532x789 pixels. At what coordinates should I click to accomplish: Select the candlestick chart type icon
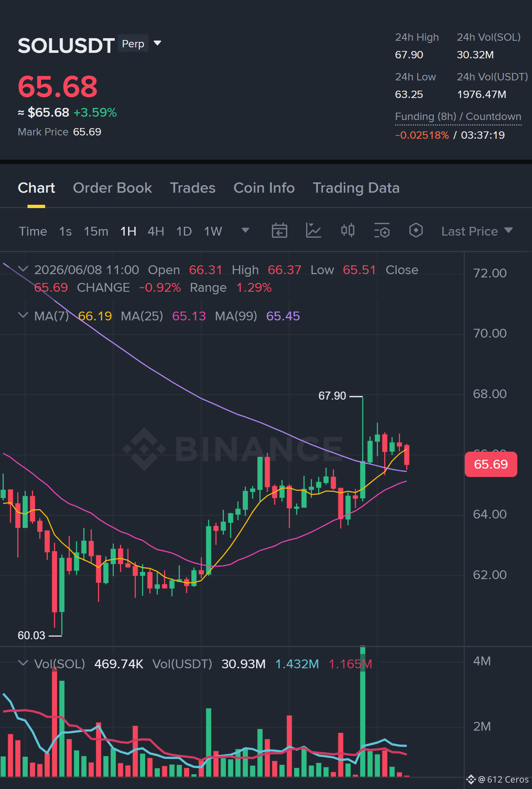[x=347, y=231]
